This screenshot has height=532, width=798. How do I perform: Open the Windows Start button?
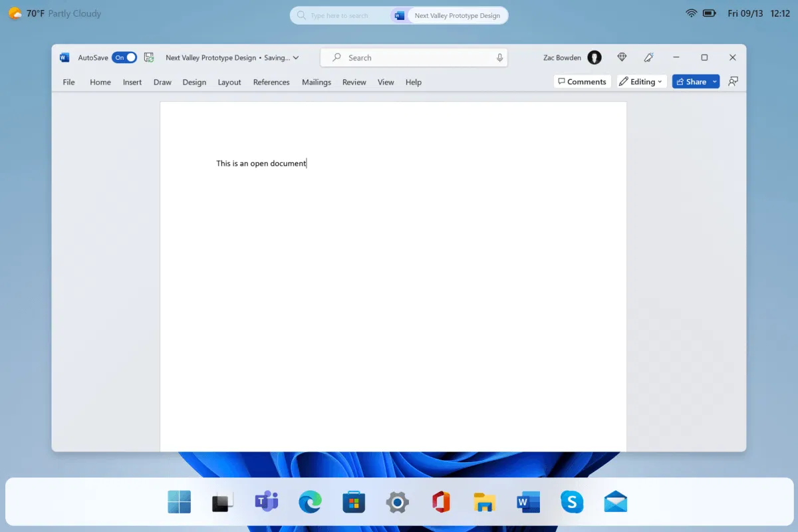[180, 502]
